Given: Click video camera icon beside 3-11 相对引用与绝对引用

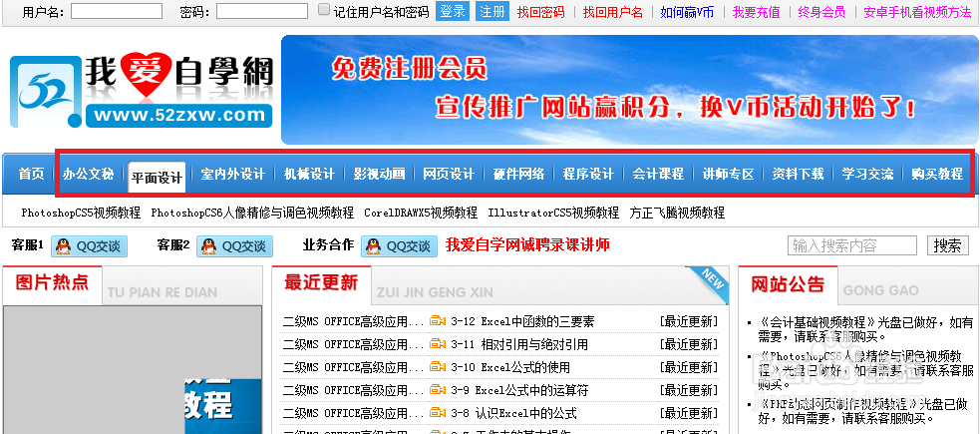Looking at the screenshot, I should tap(438, 344).
